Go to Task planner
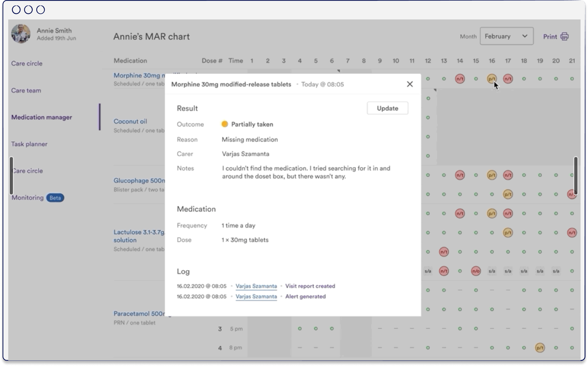 29,144
